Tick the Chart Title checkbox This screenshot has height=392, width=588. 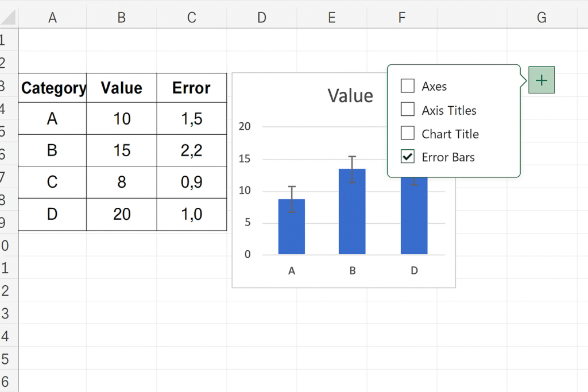coord(408,133)
